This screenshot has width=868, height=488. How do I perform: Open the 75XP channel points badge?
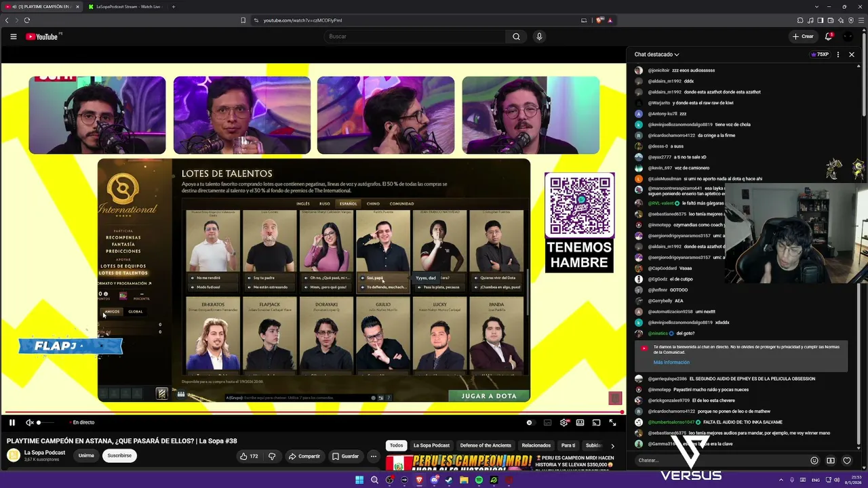point(821,54)
